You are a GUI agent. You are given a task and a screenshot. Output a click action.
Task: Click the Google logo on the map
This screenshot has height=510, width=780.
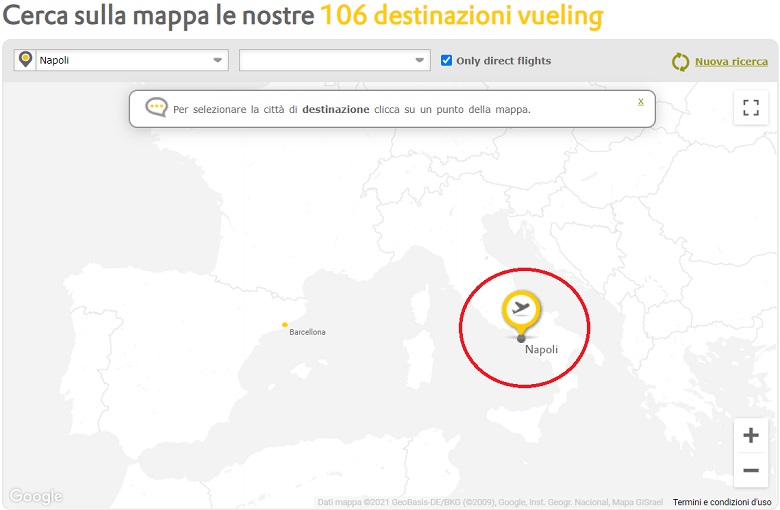[36, 496]
